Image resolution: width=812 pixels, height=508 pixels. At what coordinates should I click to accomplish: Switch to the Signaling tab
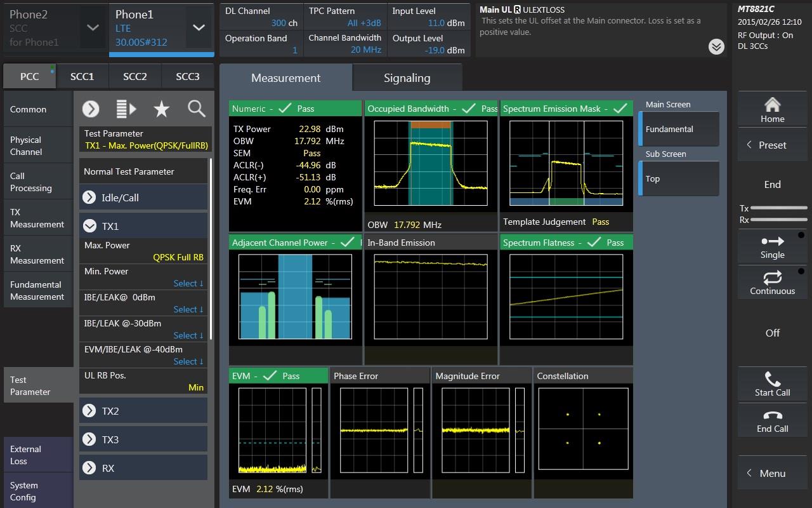click(x=407, y=78)
